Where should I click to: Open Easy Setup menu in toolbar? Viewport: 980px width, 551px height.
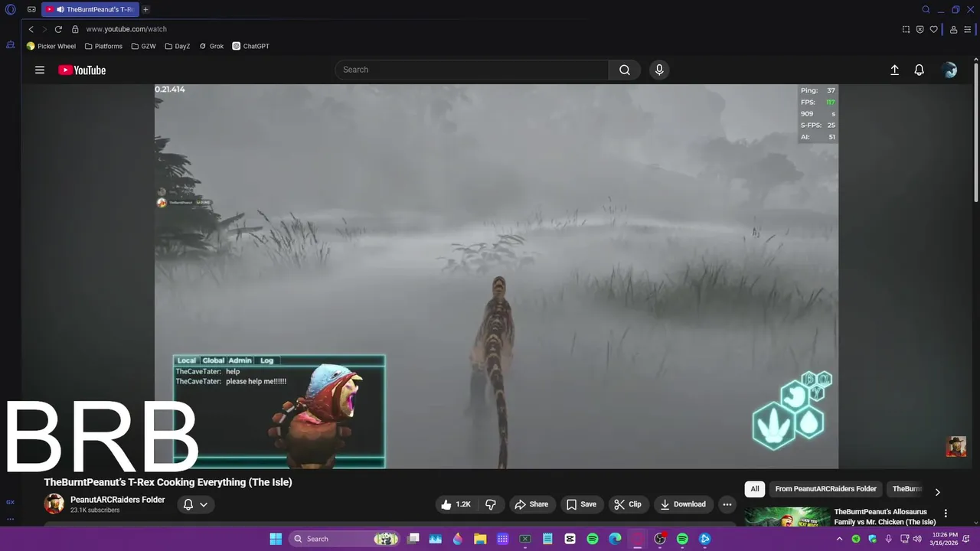tap(967, 29)
